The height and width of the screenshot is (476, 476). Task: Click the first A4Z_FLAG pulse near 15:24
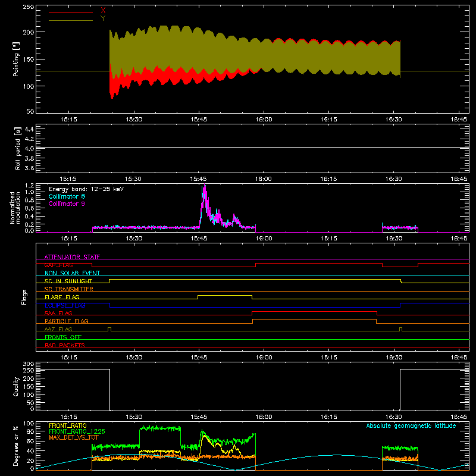pos(109,329)
